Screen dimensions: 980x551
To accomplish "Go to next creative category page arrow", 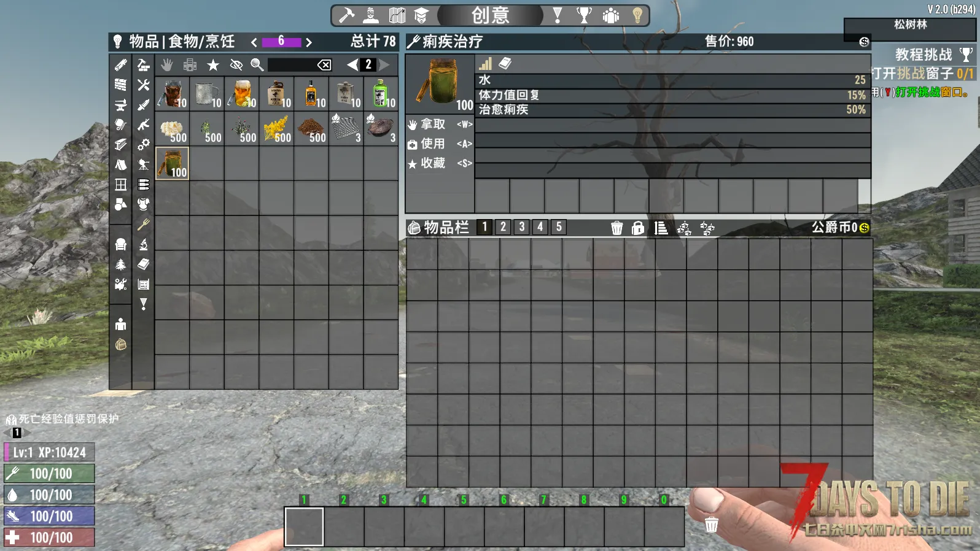I will 309,42.
